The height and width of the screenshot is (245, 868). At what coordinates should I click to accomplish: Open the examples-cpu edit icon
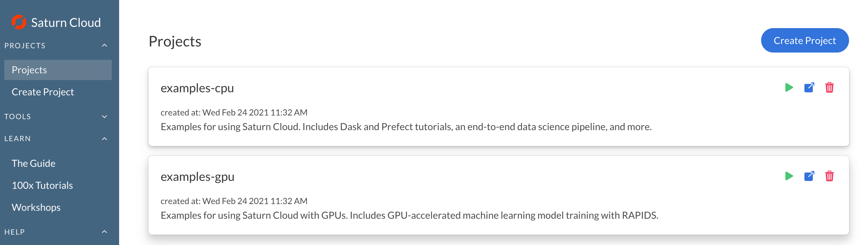pyautogui.click(x=809, y=88)
